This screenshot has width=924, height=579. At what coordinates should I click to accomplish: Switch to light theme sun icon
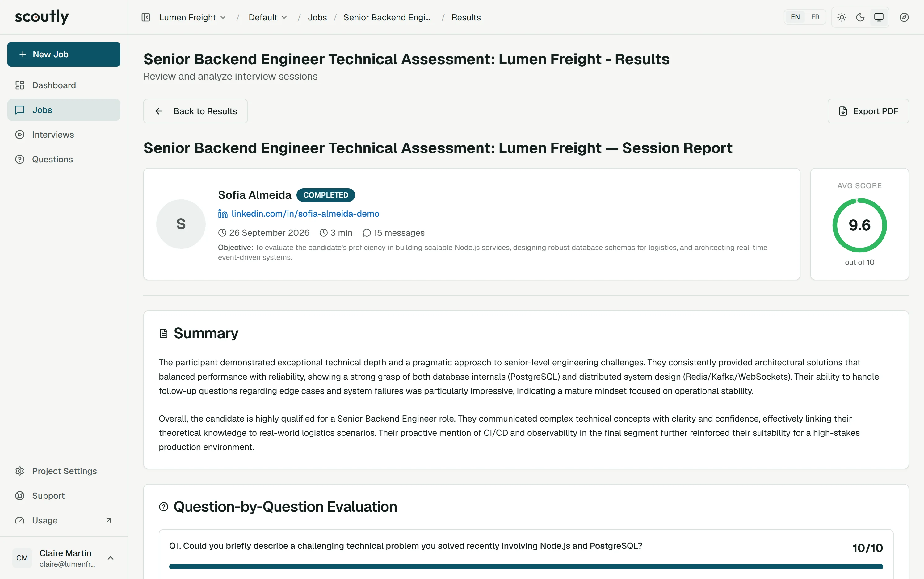point(842,17)
